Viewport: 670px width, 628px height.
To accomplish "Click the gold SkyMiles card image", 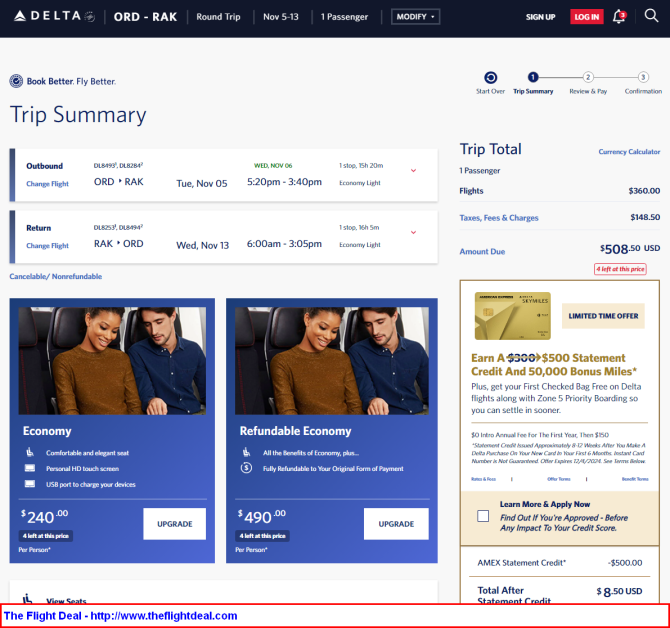I will [513, 316].
